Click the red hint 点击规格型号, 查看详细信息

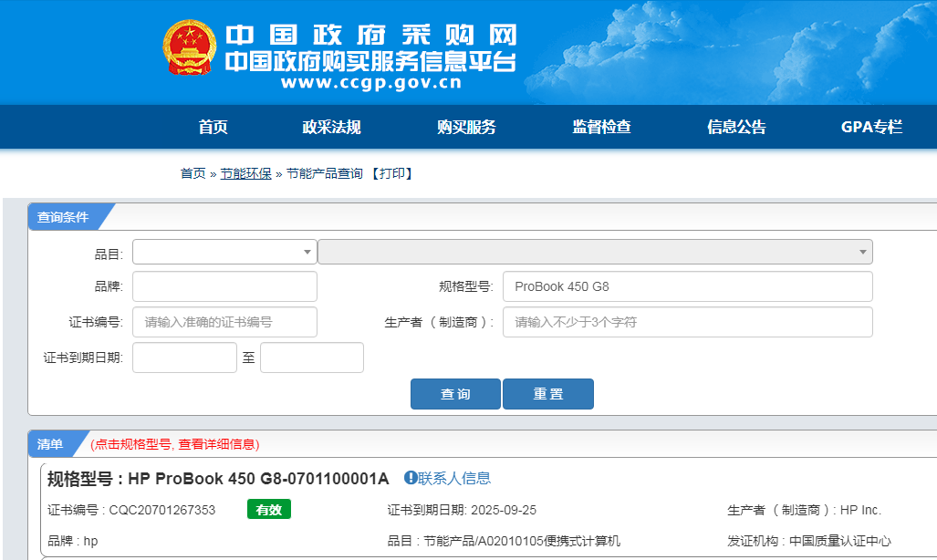tap(175, 444)
